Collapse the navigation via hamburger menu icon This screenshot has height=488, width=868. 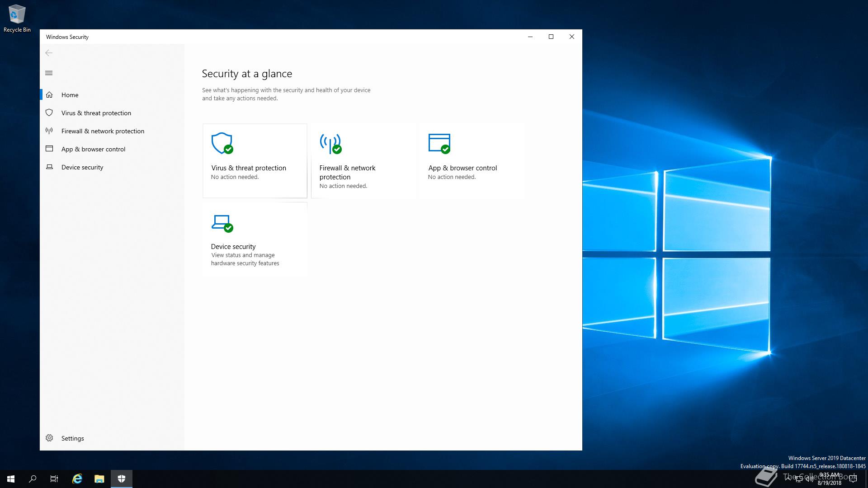[x=49, y=73]
